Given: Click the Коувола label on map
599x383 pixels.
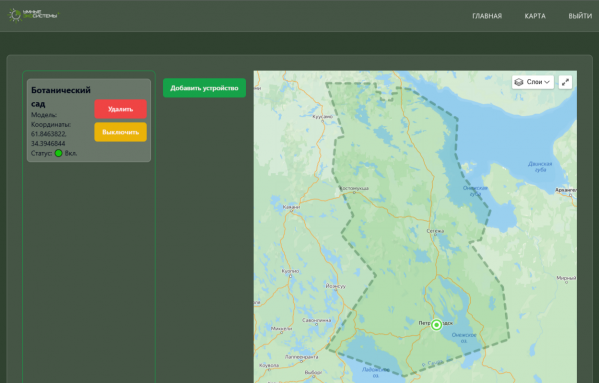Looking at the screenshot, I should [x=269, y=365].
